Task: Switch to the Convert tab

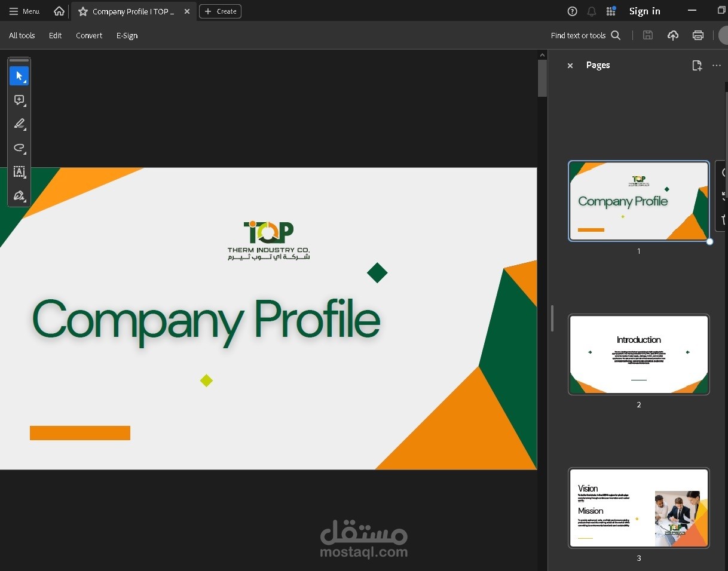Action: (x=89, y=36)
